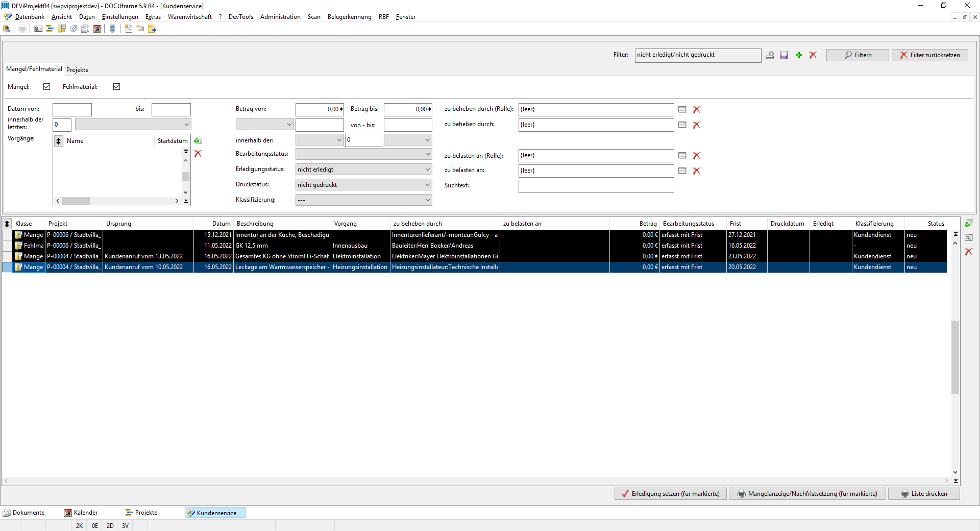Click the label tag toolbar icon
The image size is (980, 531).
coord(73,29)
